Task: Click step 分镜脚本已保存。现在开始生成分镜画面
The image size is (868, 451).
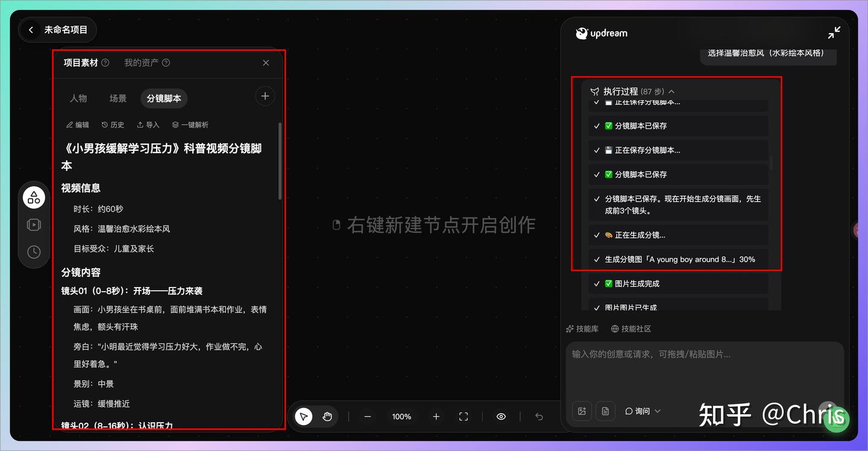Action: coord(679,205)
